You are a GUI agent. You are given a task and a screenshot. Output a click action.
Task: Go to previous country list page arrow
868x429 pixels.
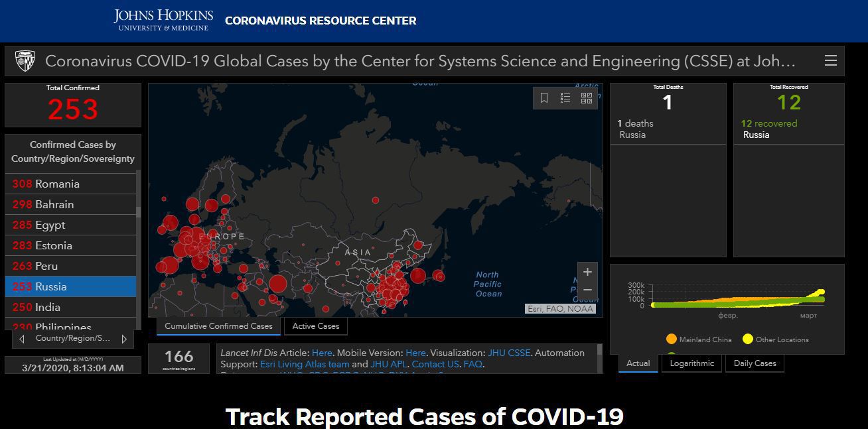tap(22, 339)
